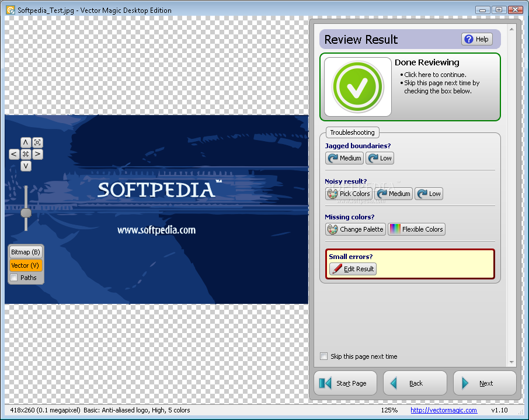Screen dimensions: 529x420
Task: Click the Small errors? heading
Action: tap(350, 257)
